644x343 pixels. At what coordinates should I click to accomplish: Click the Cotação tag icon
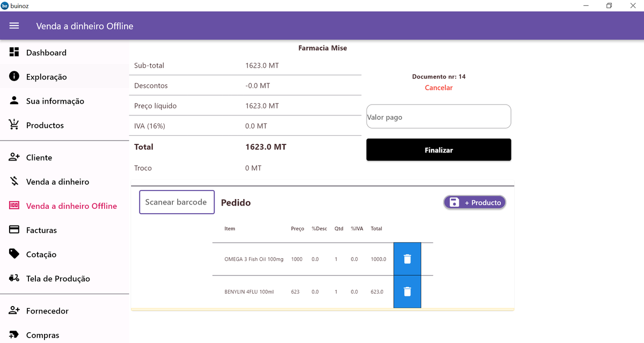tap(14, 254)
